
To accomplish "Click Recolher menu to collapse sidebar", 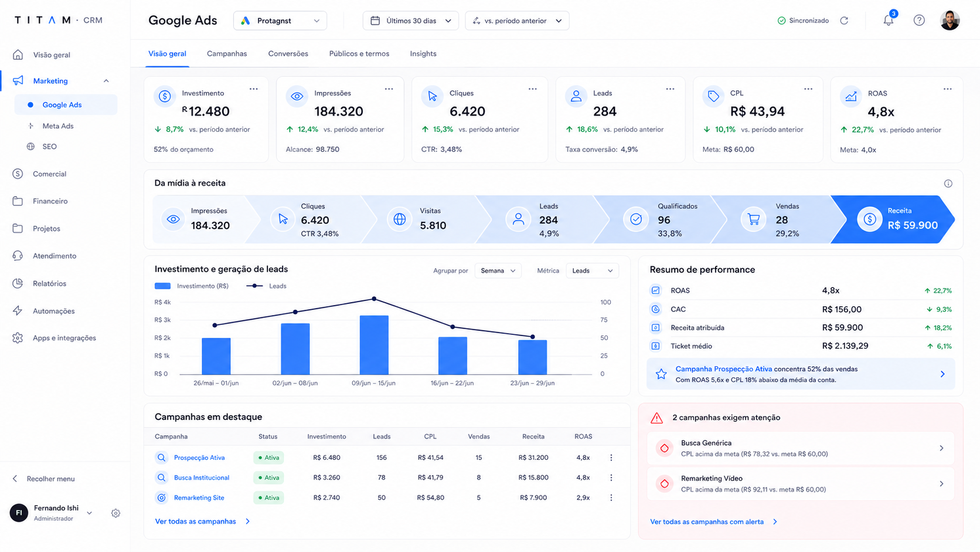I will [44, 479].
